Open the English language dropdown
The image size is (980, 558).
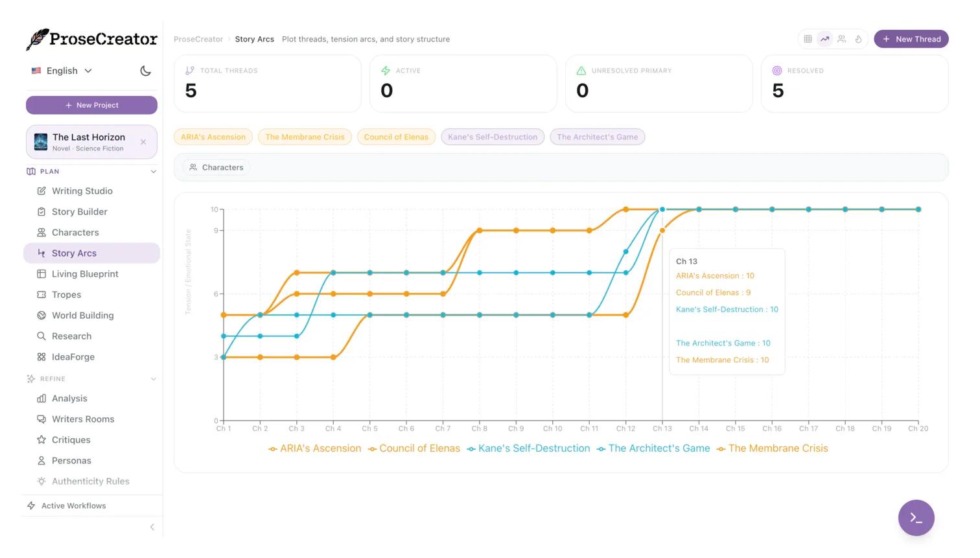[62, 71]
